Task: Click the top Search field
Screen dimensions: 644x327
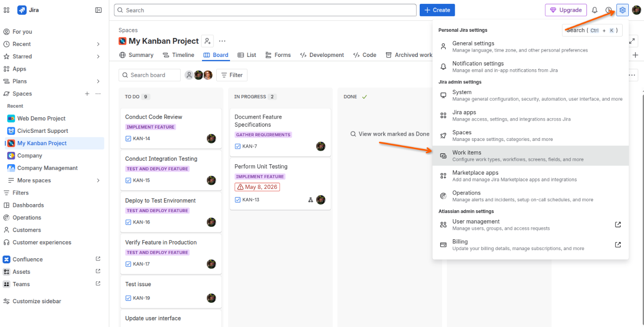Action: click(265, 10)
